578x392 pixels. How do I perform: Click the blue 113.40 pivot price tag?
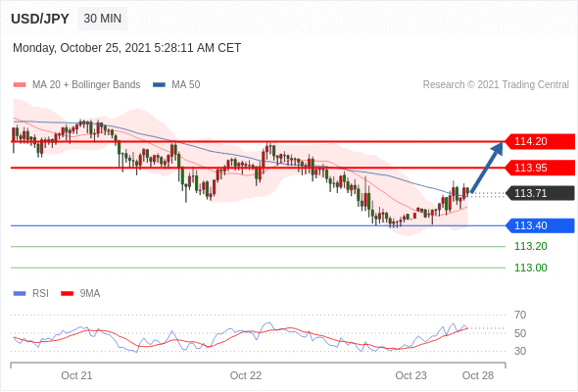[x=540, y=225]
